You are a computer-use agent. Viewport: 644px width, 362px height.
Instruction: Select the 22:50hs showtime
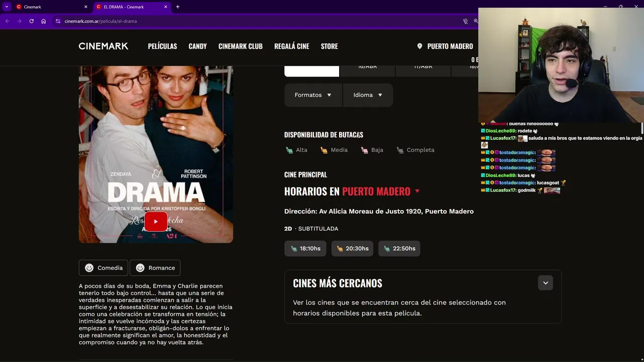pos(399,248)
